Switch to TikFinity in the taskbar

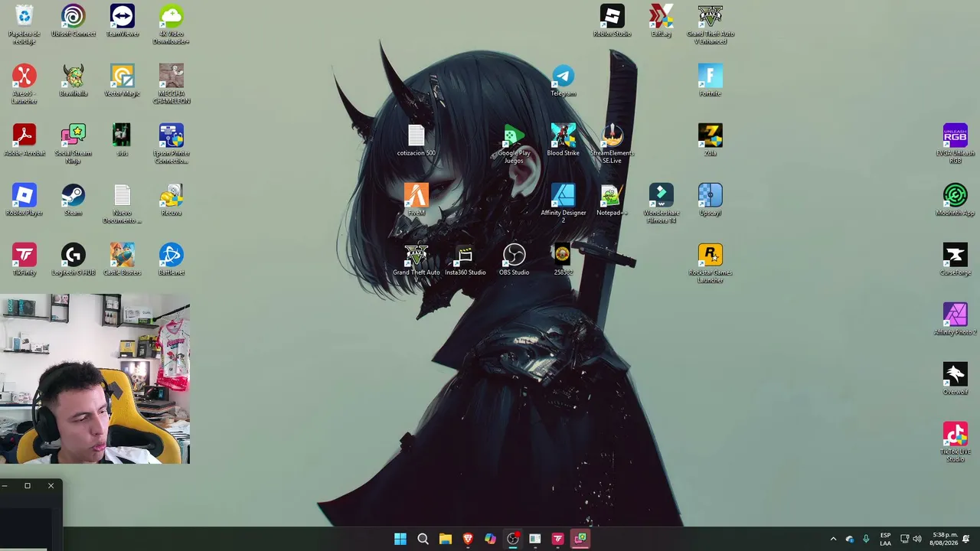pos(557,539)
